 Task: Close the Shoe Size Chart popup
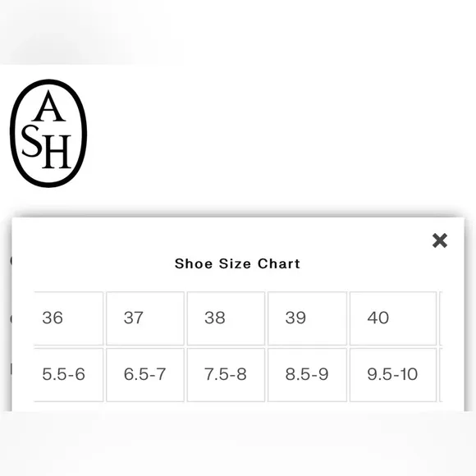click(x=440, y=240)
